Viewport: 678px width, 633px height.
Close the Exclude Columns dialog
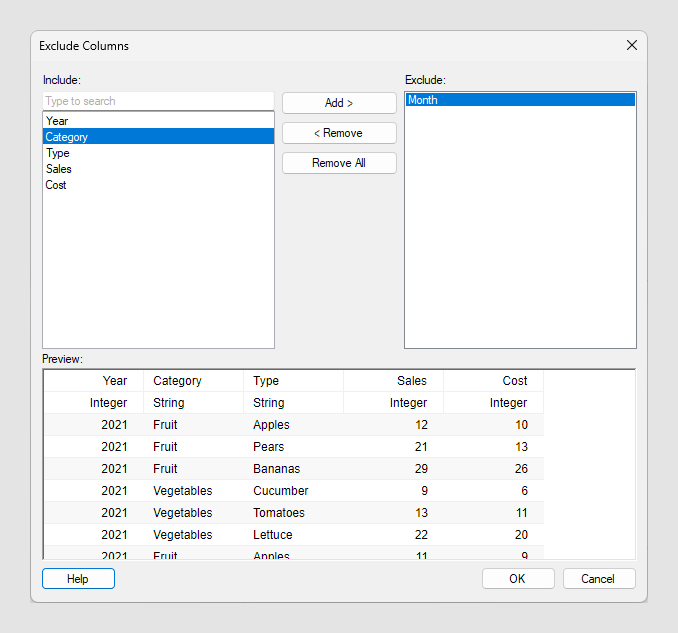(x=631, y=45)
